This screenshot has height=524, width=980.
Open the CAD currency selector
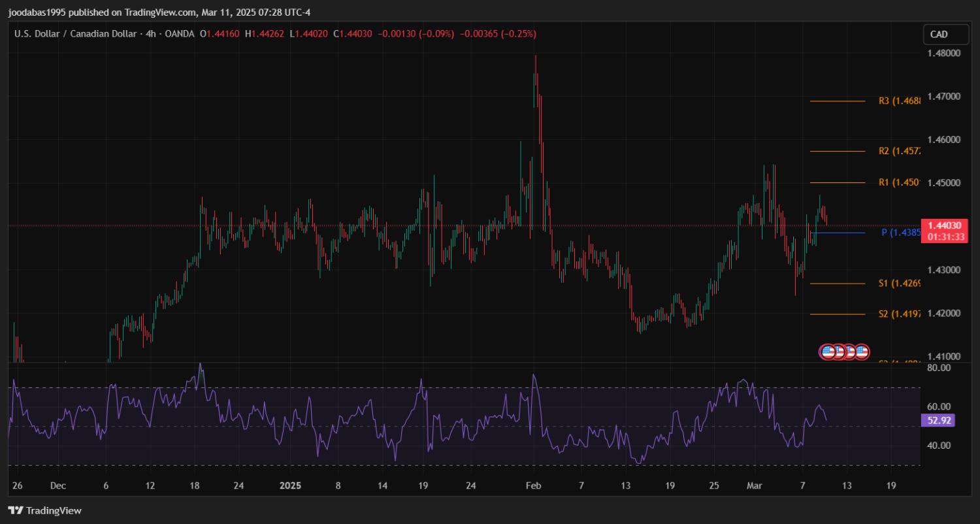click(x=939, y=35)
